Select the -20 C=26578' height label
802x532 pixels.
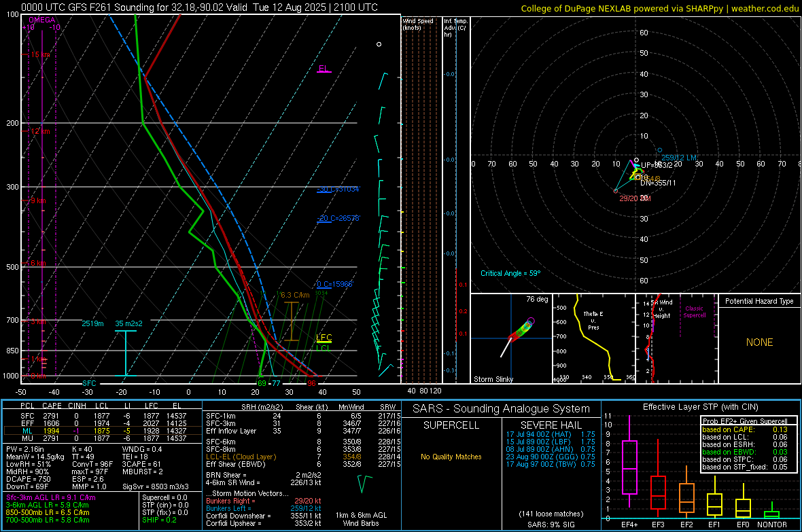[338, 218]
